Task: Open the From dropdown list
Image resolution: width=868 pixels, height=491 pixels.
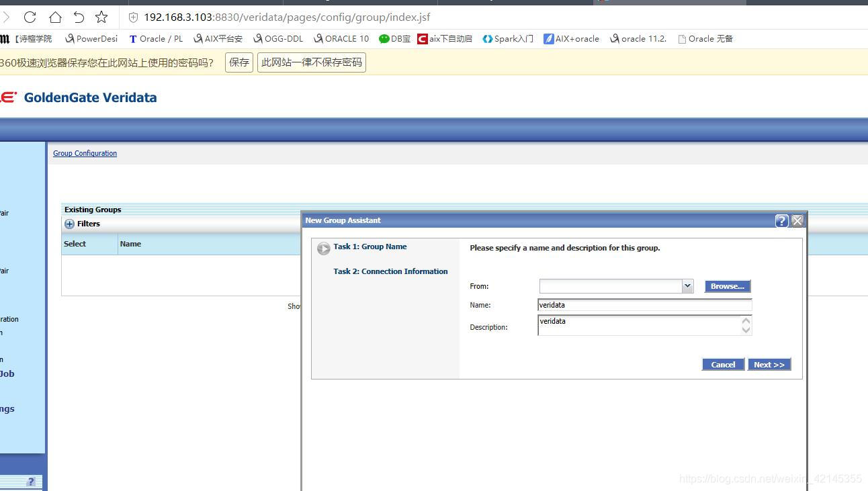Action: tap(687, 286)
